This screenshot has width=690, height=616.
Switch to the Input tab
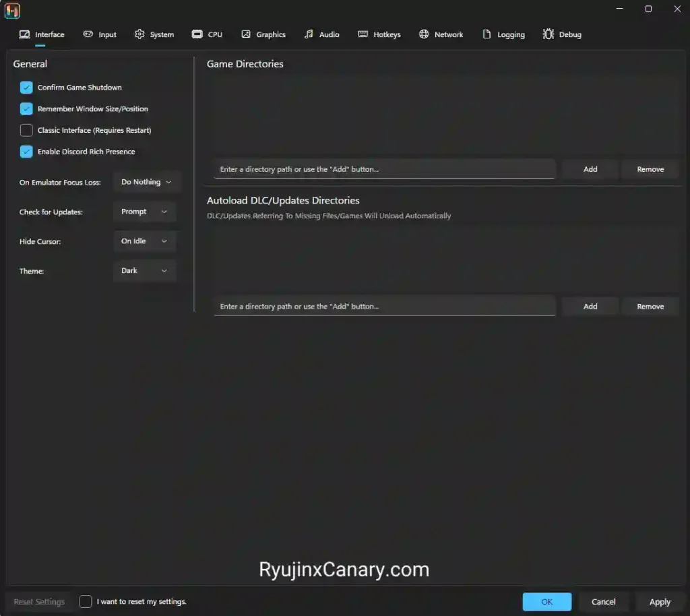click(x=100, y=34)
